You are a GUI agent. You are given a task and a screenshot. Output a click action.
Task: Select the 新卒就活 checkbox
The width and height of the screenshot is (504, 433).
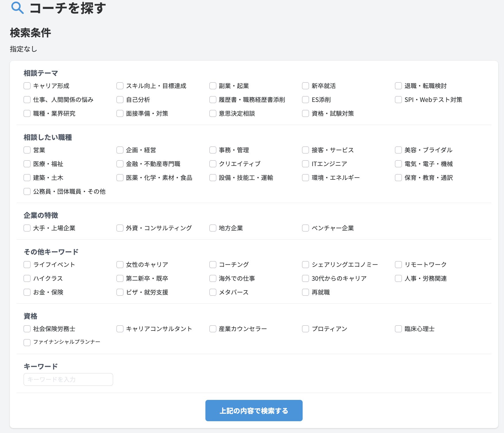pos(306,86)
